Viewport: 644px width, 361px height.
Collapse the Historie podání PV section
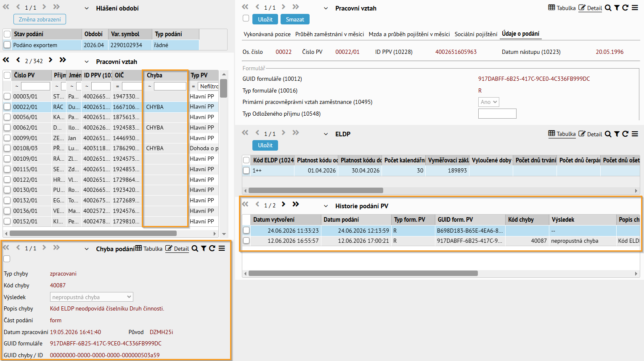(326, 206)
